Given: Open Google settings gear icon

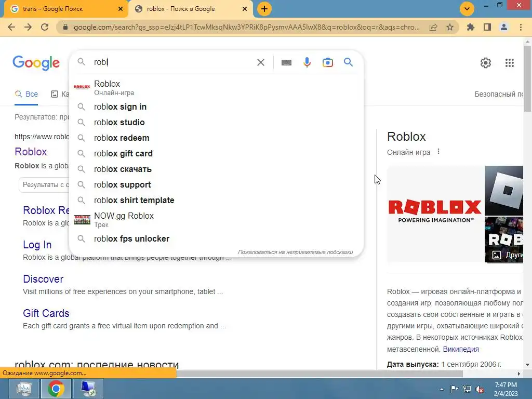Looking at the screenshot, I should (x=486, y=63).
